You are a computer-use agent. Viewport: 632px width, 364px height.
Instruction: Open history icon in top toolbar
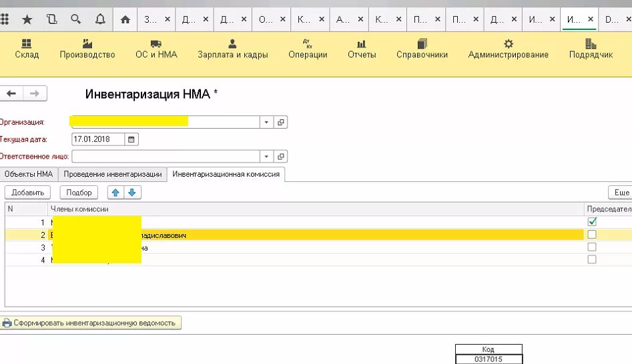[51, 19]
